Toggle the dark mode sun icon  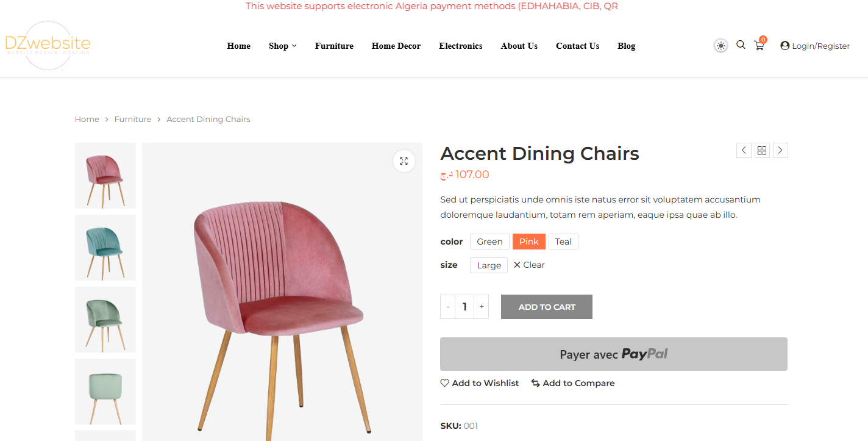point(721,46)
